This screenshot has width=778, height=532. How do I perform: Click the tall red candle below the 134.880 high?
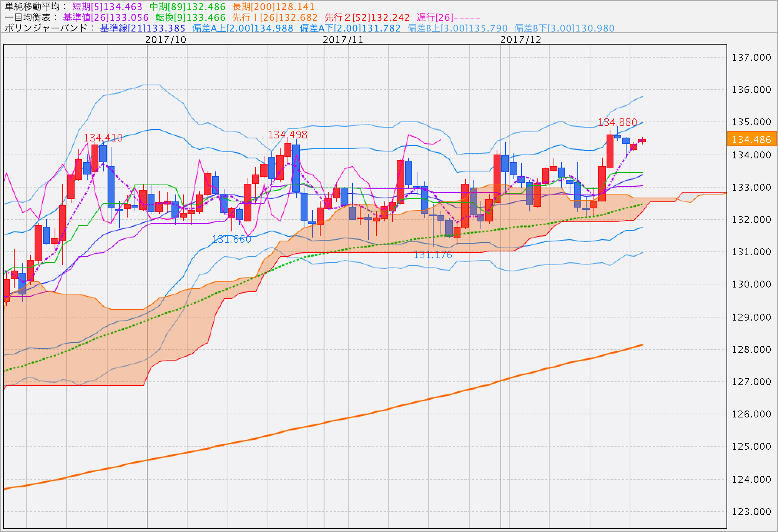point(610,151)
